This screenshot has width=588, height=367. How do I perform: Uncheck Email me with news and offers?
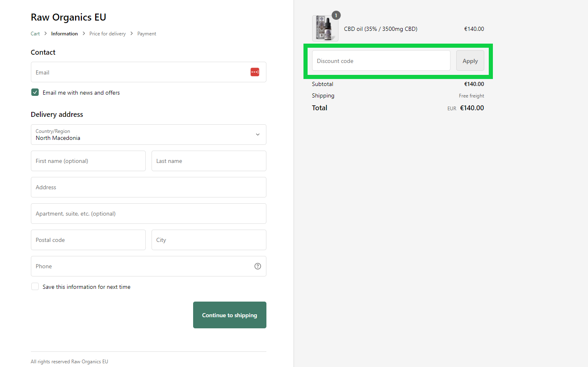[35, 93]
